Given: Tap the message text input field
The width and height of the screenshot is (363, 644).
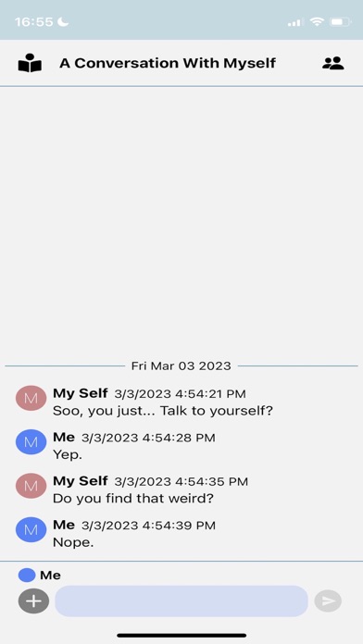Looking at the screenshot, I should click(181, 601).
